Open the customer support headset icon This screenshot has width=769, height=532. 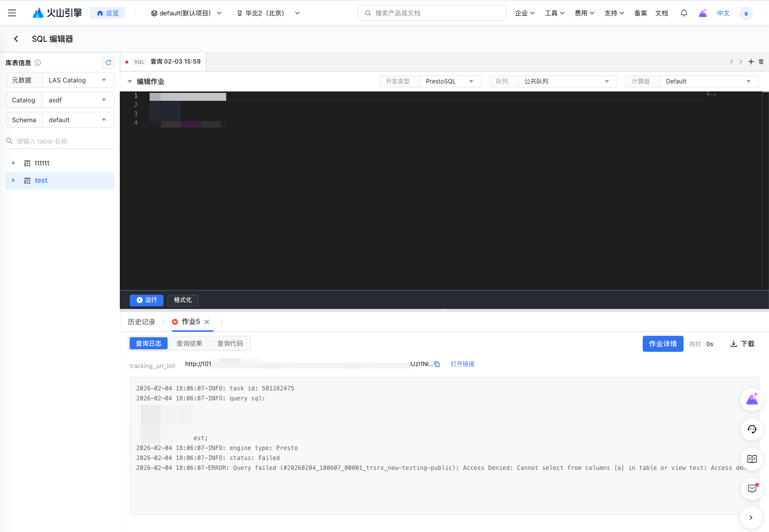(x=752, y=429)
